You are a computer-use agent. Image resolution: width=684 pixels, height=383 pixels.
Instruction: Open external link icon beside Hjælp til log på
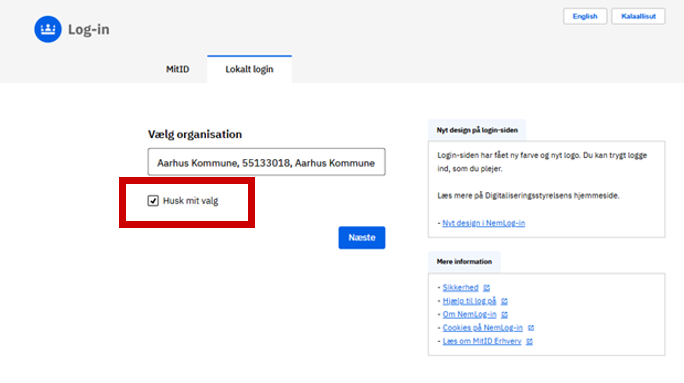coord(504,301)
